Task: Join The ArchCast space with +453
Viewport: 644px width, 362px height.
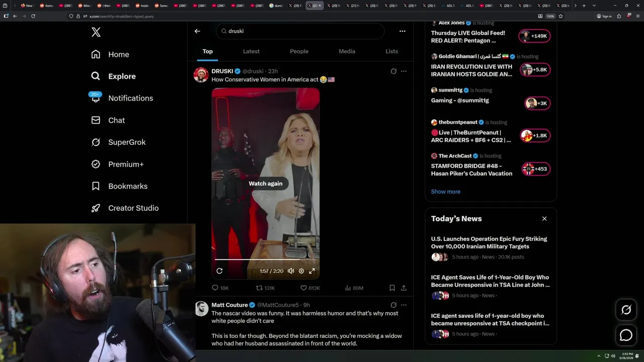Action: click(536, 169)
